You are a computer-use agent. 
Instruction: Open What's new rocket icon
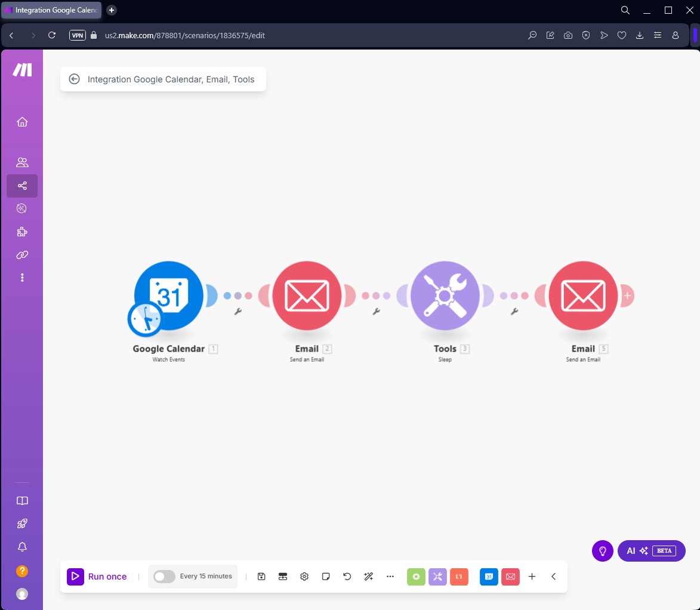22,524
